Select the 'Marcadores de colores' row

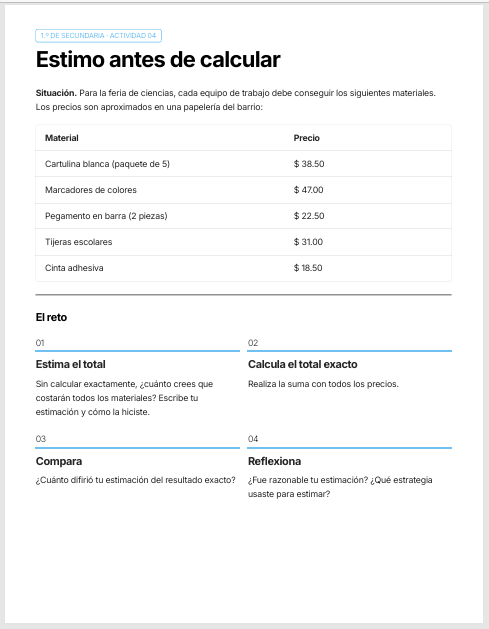243,190
